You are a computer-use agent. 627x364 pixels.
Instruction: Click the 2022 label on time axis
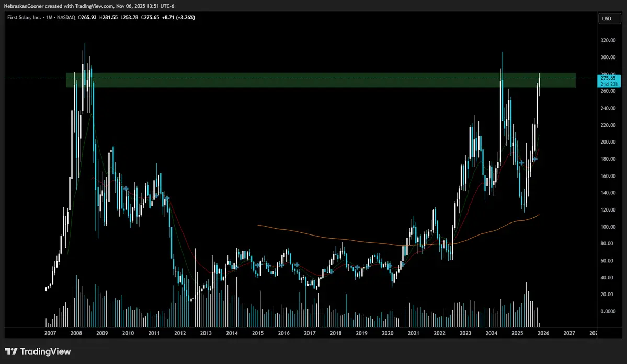(x=439, y=333)
